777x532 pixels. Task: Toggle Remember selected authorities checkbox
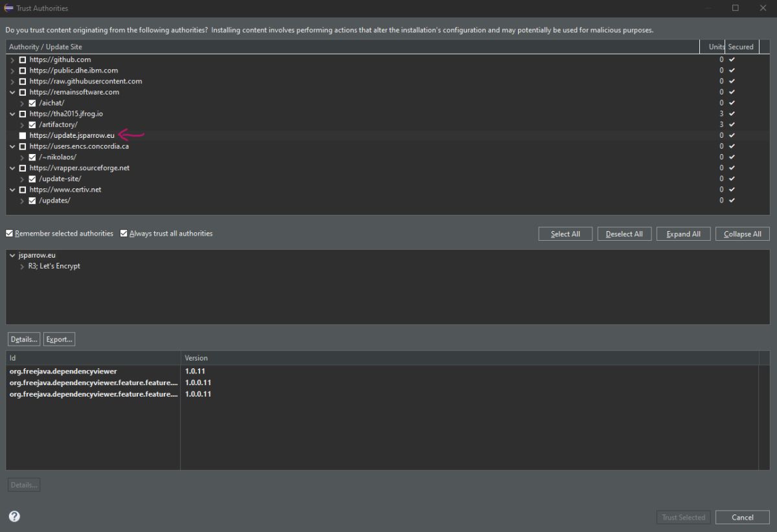[x=9, y=234]
